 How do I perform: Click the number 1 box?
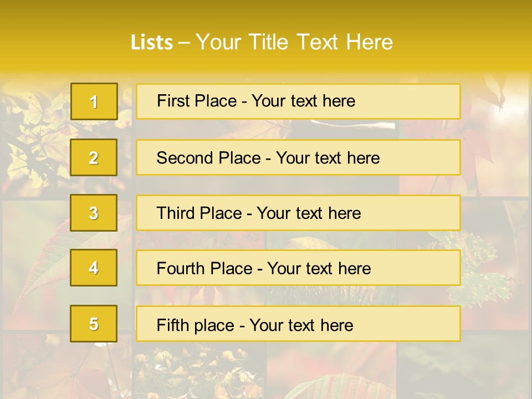(x=94, y=101)
